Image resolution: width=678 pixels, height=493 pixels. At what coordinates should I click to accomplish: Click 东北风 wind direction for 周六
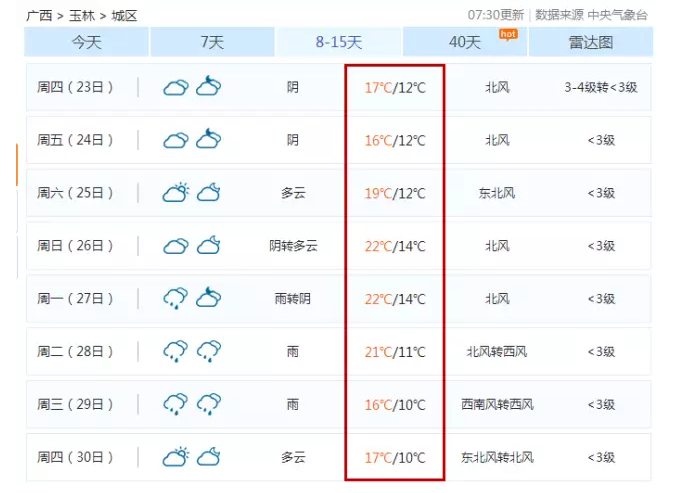click(497, 193)
